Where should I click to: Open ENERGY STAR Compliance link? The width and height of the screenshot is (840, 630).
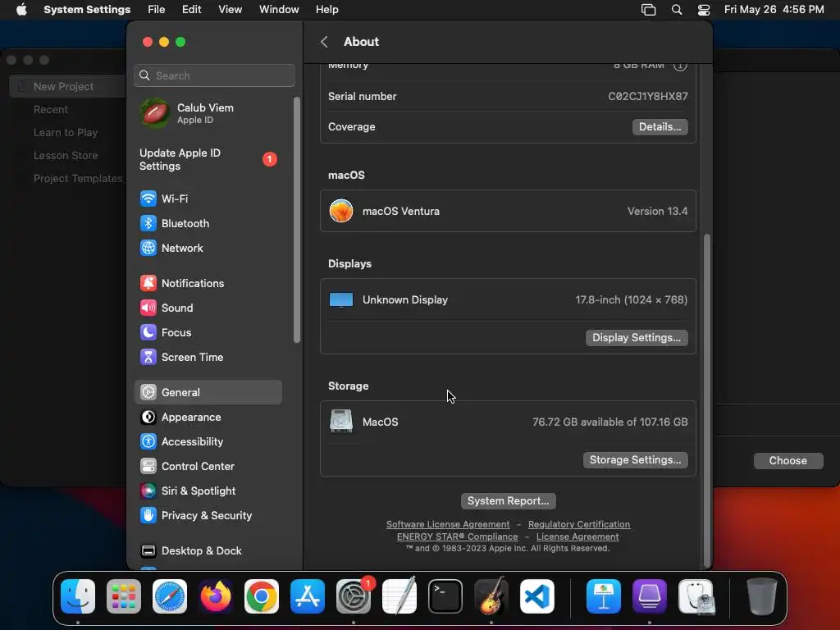click(x=458, y=536)
